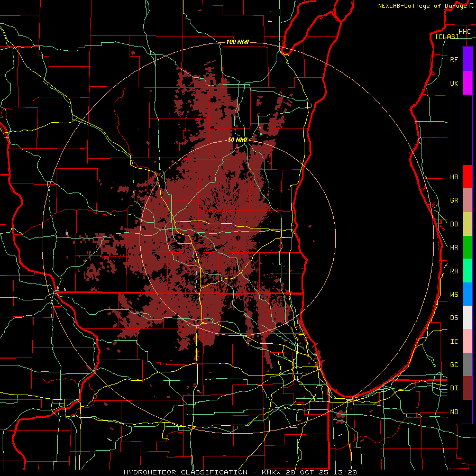
Task: Click the "BD" legend label
Action: 454,224
